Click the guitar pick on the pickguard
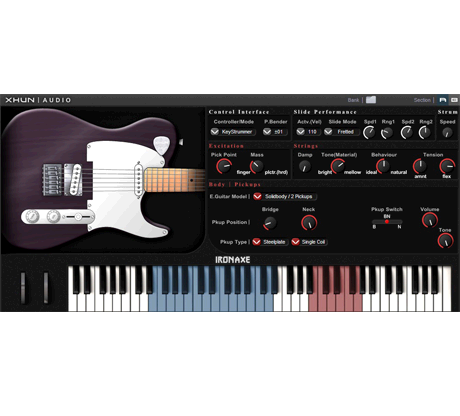Viewport: 460px width, 416px height. pyautogui.click(x=161, y=145)
